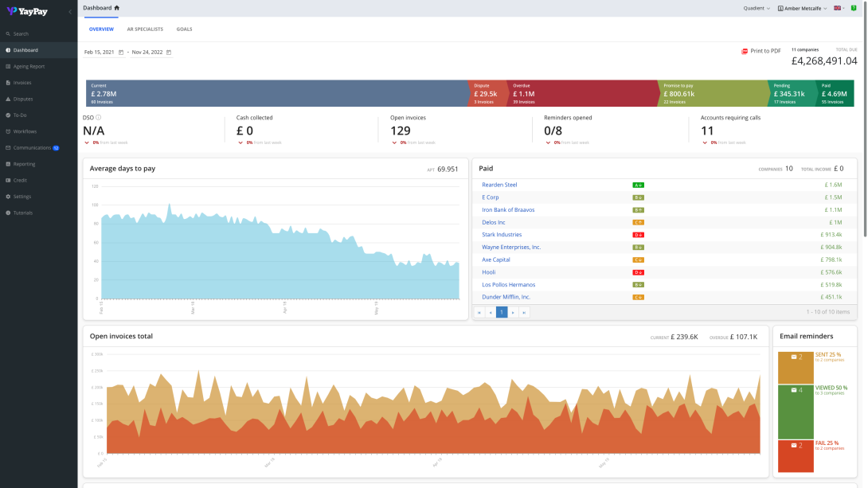
Task: Click the green help icon at top right
Action: pyautogui.click(x=854, y=8)
